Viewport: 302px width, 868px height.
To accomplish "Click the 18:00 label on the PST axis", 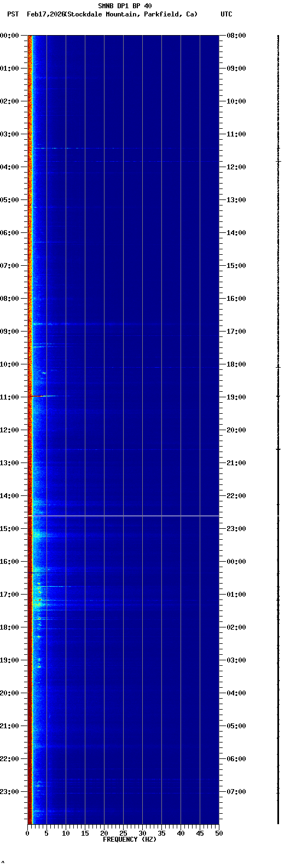I will pyautogui.click(x=10, y=627).
